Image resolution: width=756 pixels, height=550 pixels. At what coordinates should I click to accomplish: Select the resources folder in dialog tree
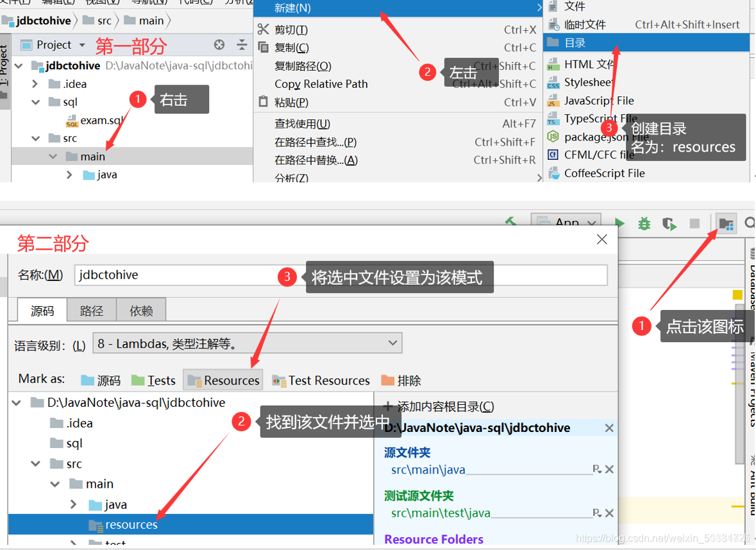[x=191, y=524]
